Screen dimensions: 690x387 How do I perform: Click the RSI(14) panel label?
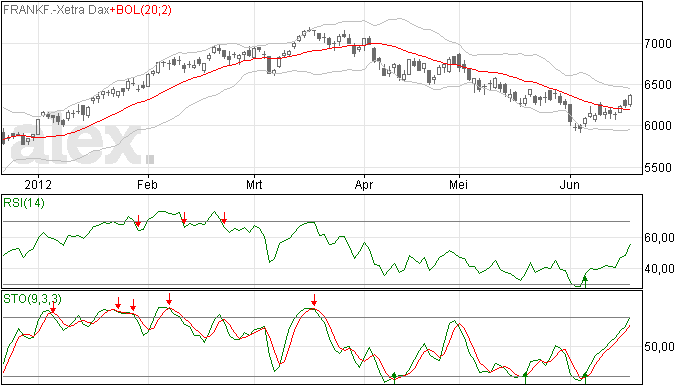click(x=24, y=203)
